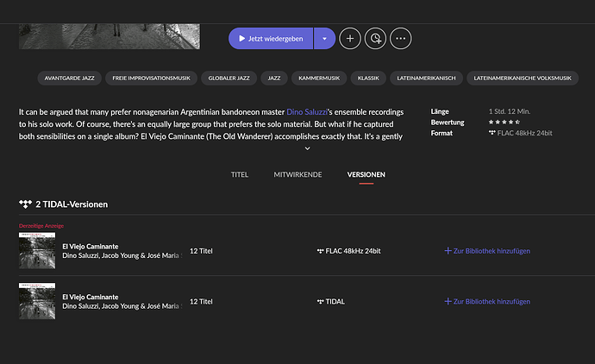
Task: Click the 'Jetzt wiedergeben' play button
Action: coord(270,38)
